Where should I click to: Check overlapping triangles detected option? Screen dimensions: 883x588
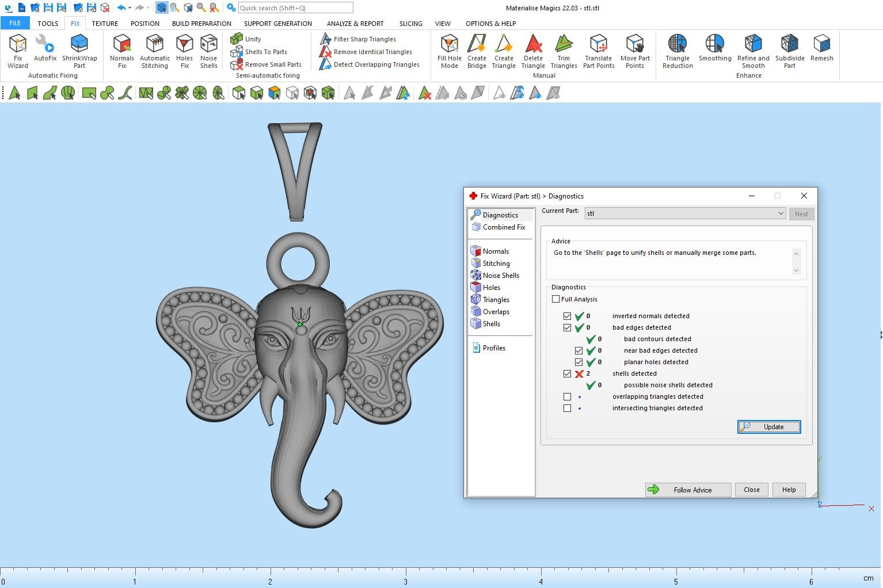click(568, 397)
